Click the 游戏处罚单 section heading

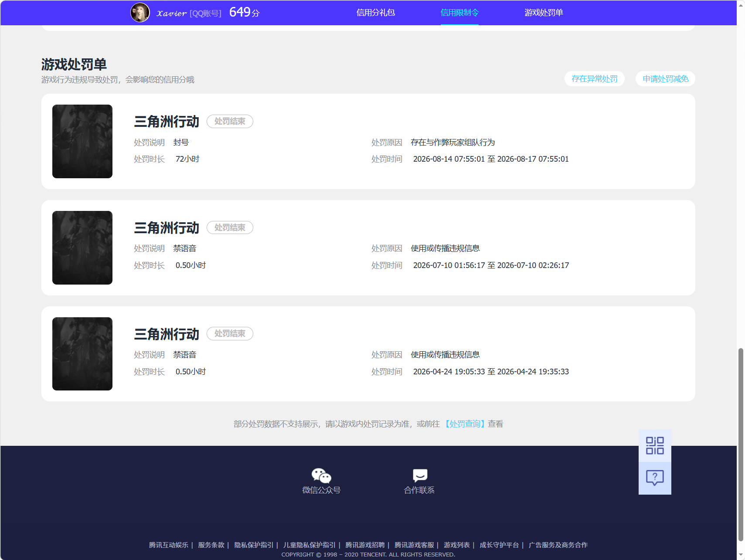coord(74,64)
